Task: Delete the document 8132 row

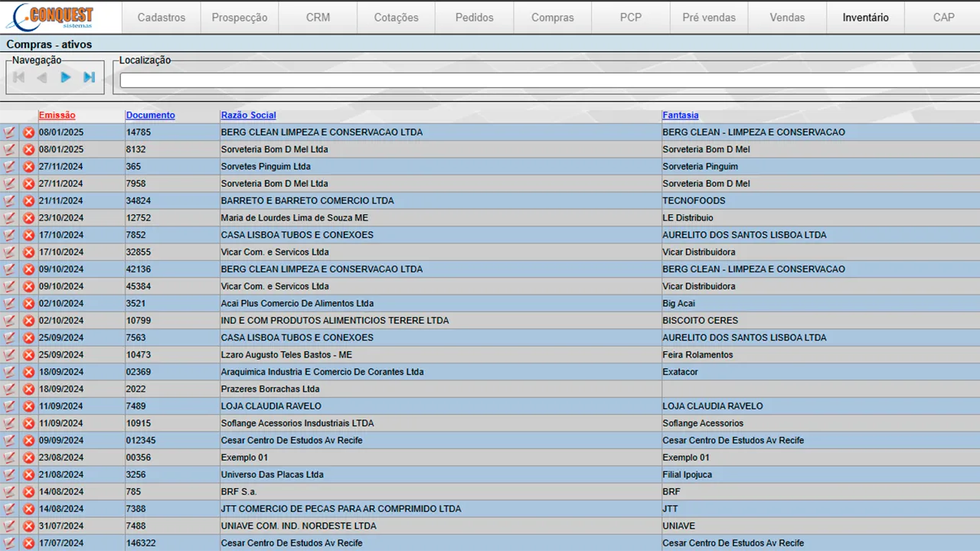Action: 28,149
